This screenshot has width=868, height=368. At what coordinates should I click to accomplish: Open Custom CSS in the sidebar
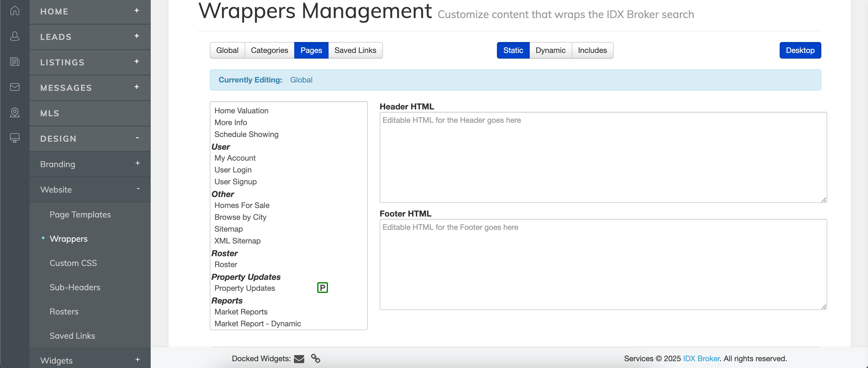(73, 263)
